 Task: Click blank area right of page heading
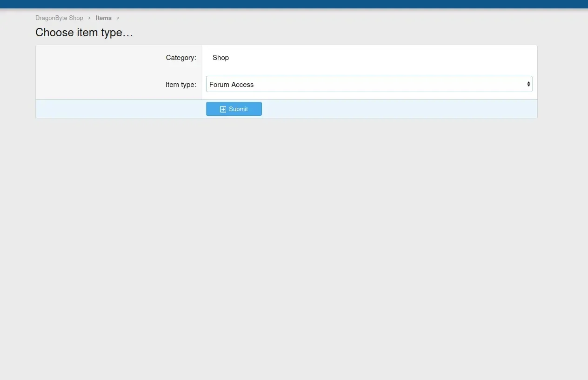[x=326, y=33]
